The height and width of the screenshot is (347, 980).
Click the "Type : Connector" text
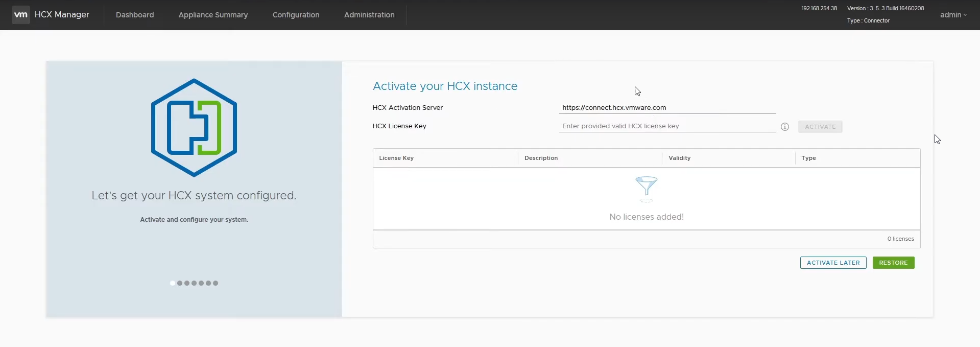(x=868, y=20)
